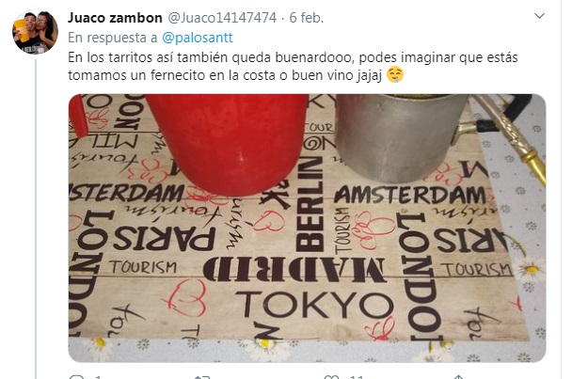Click the 'En respuesta a' label
Image resolution: width=588 pixels, height=379 pixels.
pos(113,38)
